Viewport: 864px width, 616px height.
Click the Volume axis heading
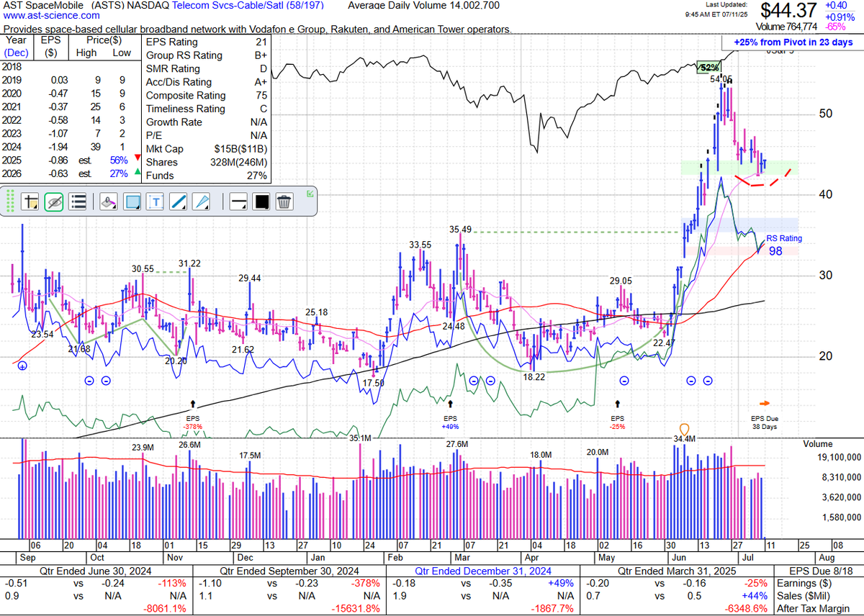(x=817, y=444)
